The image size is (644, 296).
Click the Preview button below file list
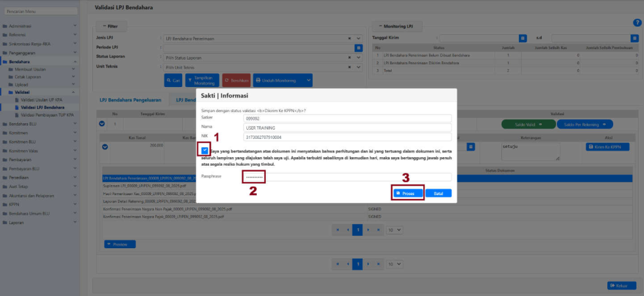[120, 244]
